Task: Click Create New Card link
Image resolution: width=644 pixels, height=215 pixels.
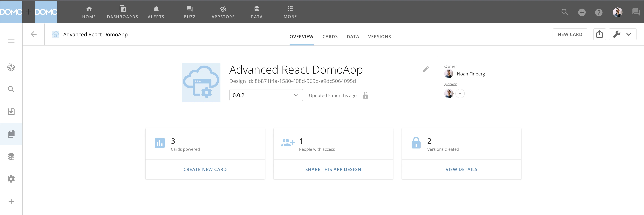Action: [x=205, y=169]
